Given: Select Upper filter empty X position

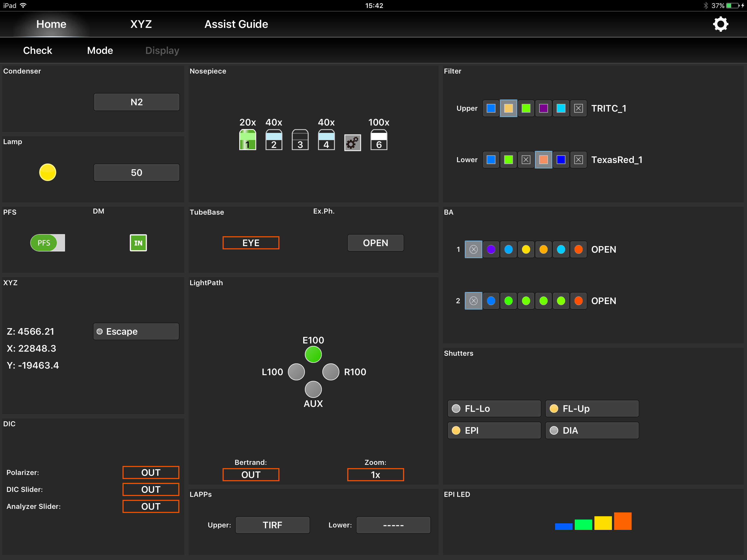Looking at the screenshot, I should coord(579,108).
